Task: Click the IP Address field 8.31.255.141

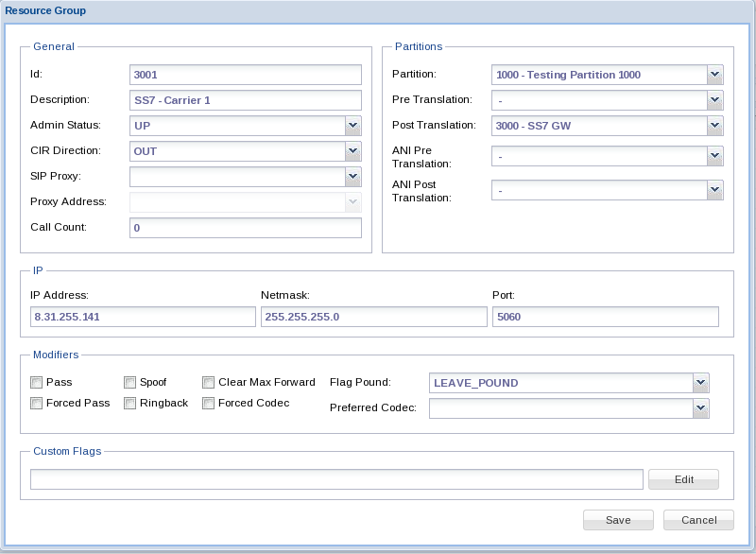Action: (x=143, y=317)
